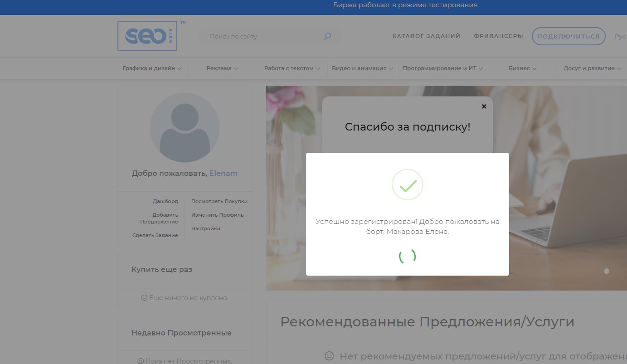Image resolution: width=627 pixels, height=364 pixels.
Task: Expand the Работа с текстом dropdown
Action: coord(292,68)
